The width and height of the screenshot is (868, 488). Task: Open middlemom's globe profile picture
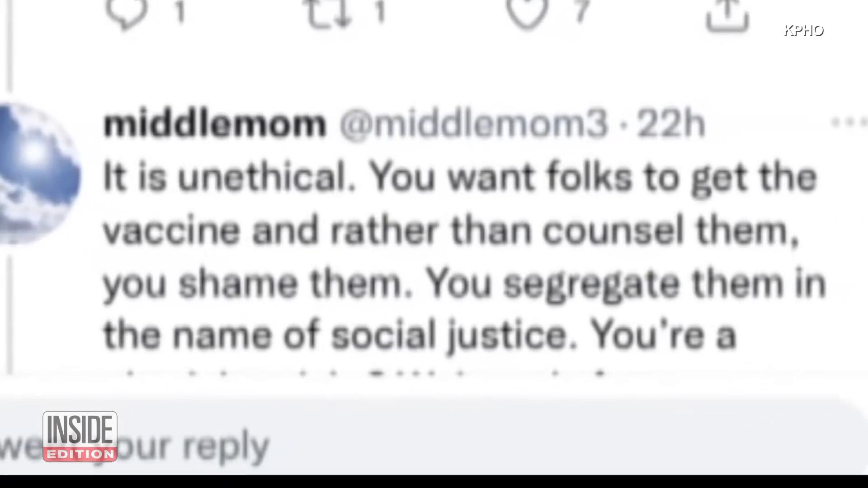(x=38, y=174)
